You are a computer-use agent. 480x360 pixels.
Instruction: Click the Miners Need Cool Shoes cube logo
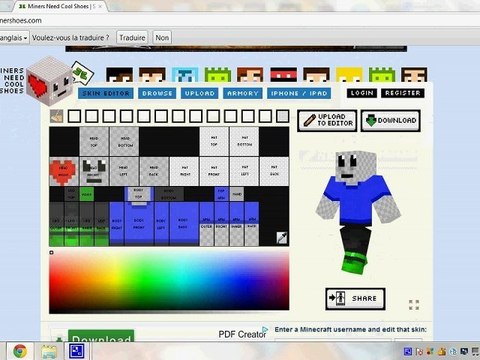pos(49,81)
